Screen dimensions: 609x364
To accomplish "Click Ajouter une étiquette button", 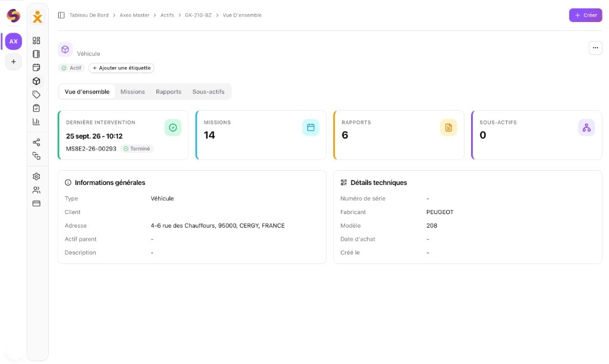I will 121,68.
